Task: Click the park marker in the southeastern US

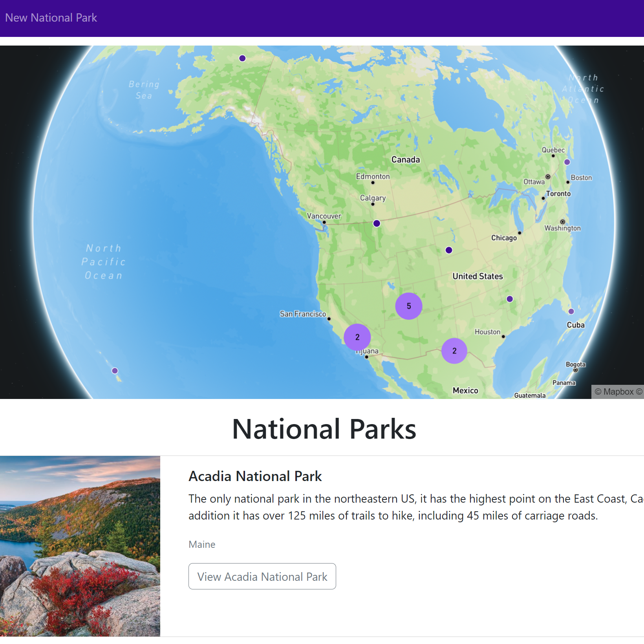Action: [x=510, y=299]
